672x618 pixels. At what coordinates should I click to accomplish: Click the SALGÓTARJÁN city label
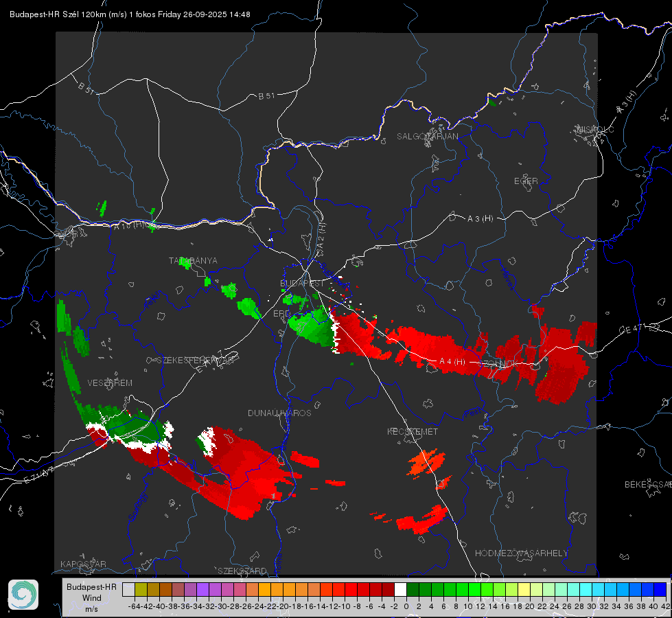click(x=427, y=137)
